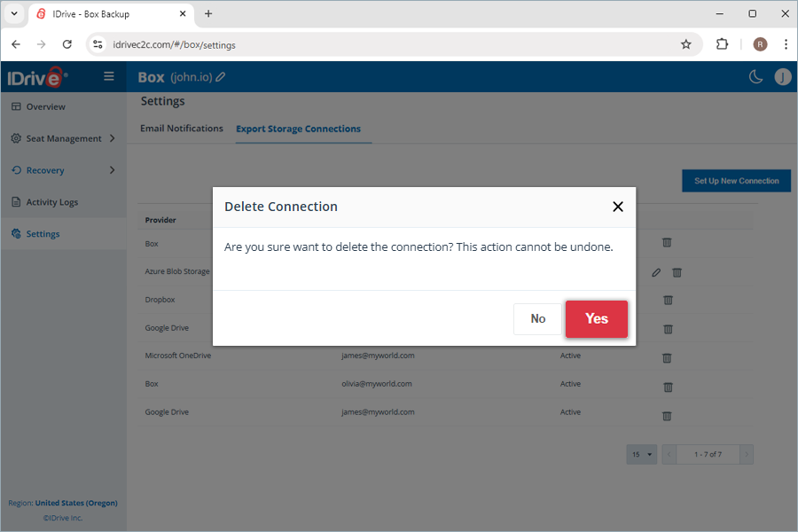Collapse the sidebar using the hamburger icon
The height and width of the screenshot is (532, 798).
[x=108, y=76]
